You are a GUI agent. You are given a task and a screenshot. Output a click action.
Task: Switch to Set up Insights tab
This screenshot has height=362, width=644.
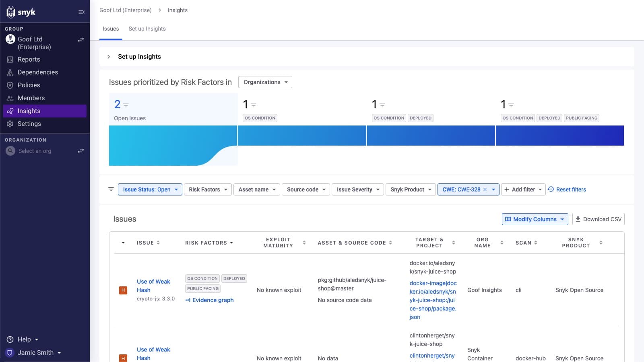tap(147, 29)
